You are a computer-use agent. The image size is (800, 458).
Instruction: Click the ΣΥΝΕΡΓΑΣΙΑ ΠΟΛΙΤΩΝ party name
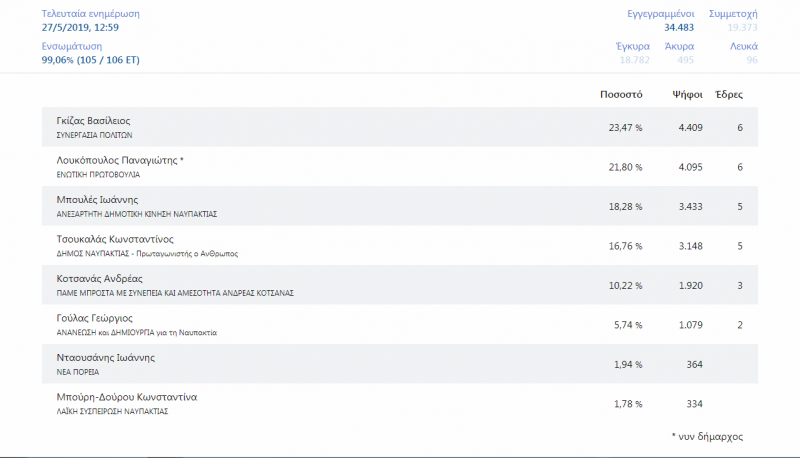point(94,134)
